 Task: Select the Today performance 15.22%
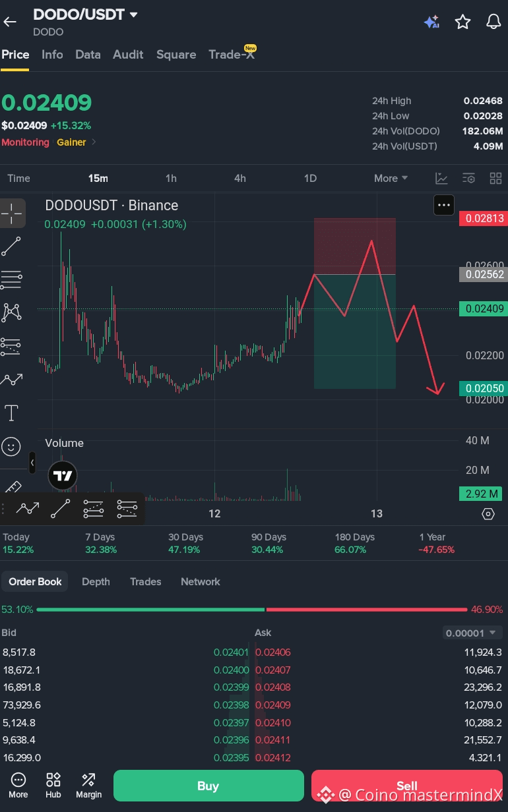pos(18,543)
